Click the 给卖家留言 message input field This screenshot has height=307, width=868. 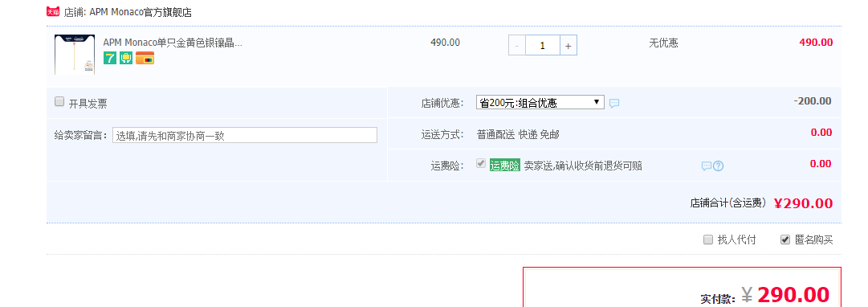pyautogui.click(x=245, y=135)
